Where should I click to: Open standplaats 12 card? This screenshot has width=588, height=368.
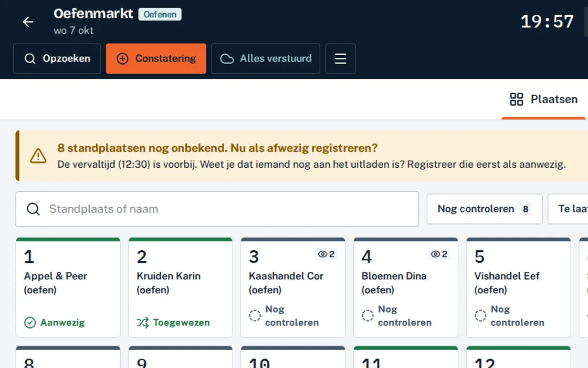[519, 357]
